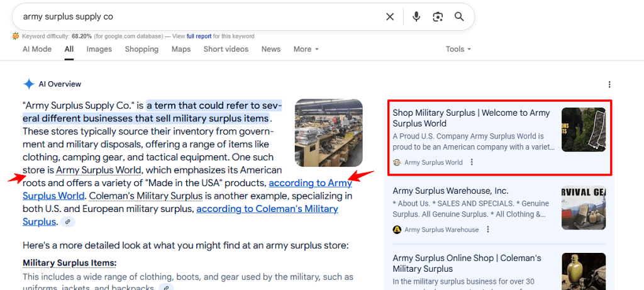The height and width of the screenshot is (290, 644).
Task: Click the Army Surplus Warehouse favicon
Action: 397,230
